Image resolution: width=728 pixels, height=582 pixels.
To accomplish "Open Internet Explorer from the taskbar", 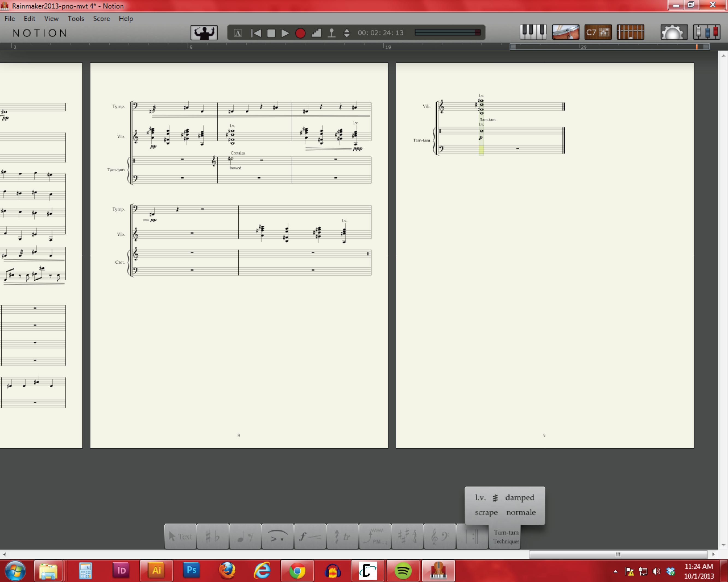I will click(262, 571).
